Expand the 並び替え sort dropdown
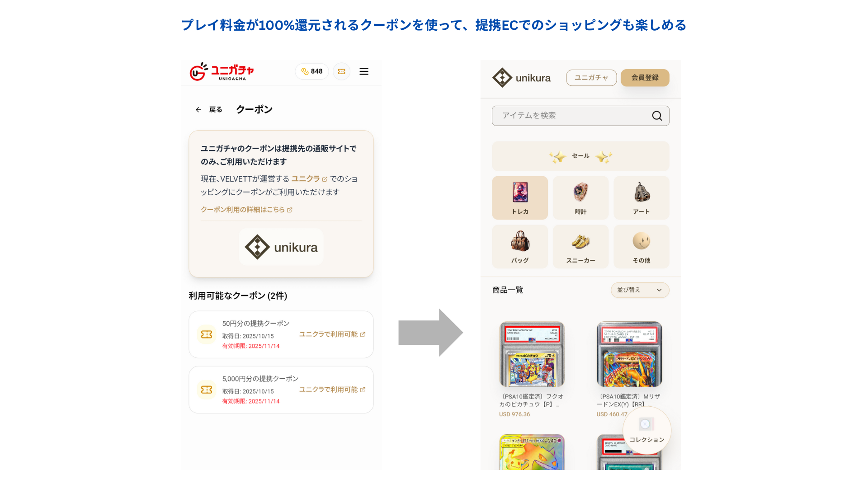868x488 pixels. coord(640,290)
